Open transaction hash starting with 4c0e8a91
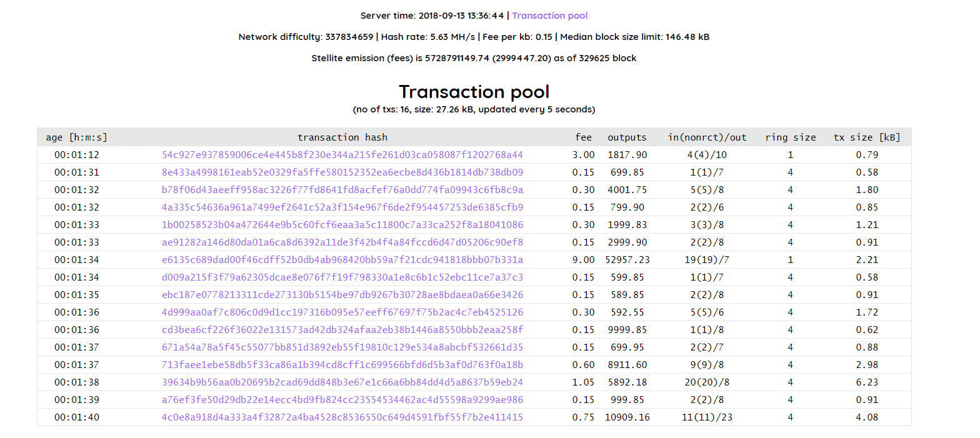The height and width of the screenshot is (438, 980). pyautogui.click(x=342, y=417)
